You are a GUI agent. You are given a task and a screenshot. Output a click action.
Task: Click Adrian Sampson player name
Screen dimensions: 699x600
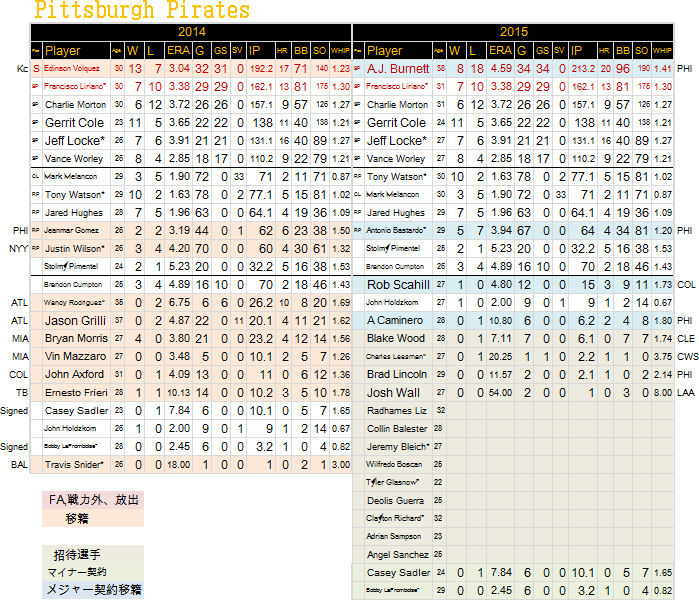[x=393, y=536]
